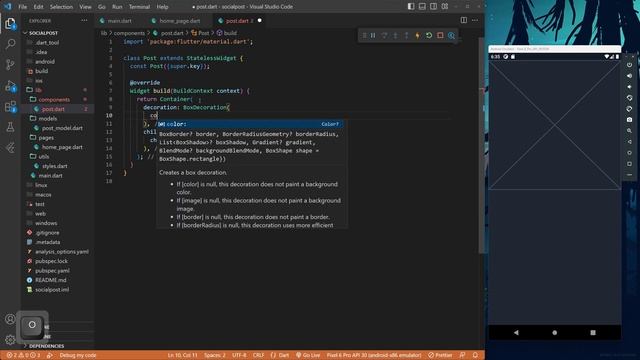Rotate emulator left

pyautogui.click(x=629, y=98)
